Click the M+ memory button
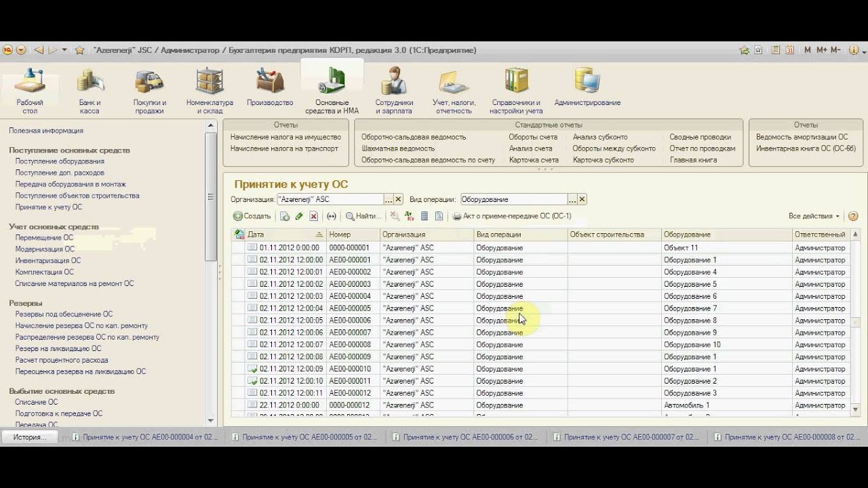868x488 pixels. click(821, 50)
